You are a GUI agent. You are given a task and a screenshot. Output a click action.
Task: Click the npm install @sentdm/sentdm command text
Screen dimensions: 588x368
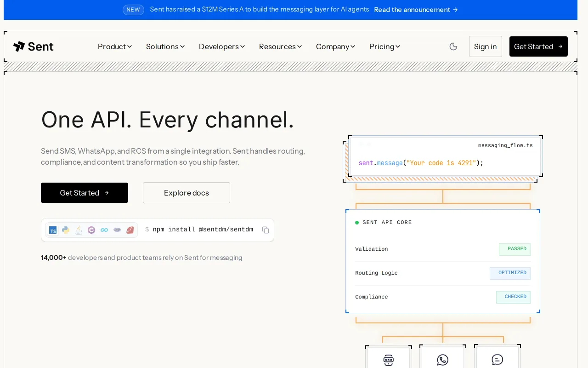(x=203, y=230)
